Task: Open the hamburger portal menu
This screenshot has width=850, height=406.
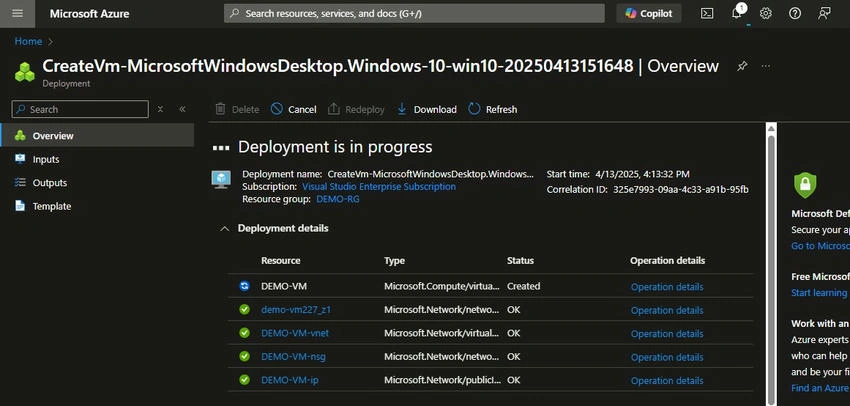Action: pos(17,14)
